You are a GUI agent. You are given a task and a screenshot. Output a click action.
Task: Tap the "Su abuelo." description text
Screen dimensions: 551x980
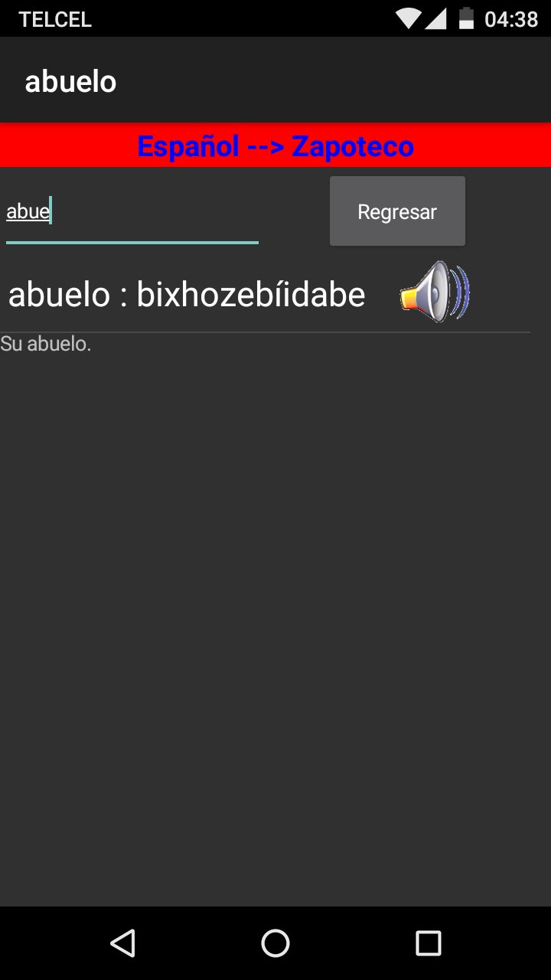click(x=46, y=344)
